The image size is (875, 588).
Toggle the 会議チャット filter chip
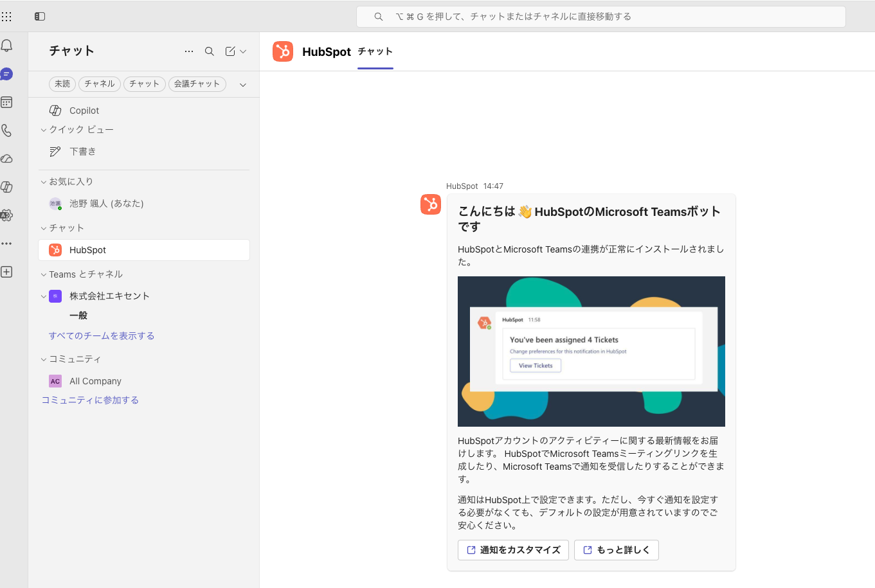point(197,84)
